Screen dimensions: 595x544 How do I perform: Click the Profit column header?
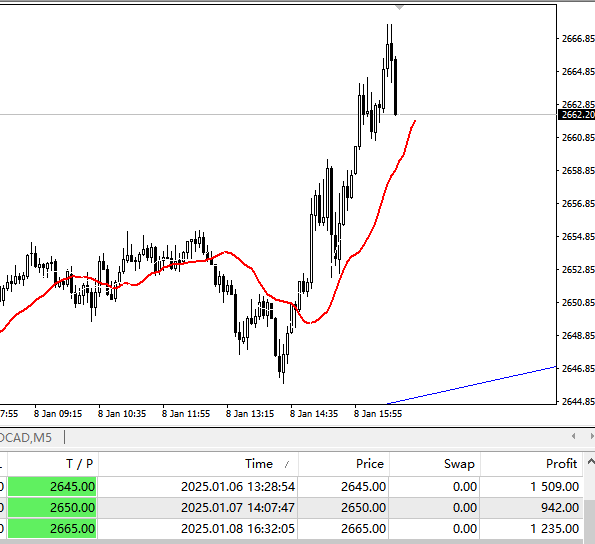(x=532, y=464)
